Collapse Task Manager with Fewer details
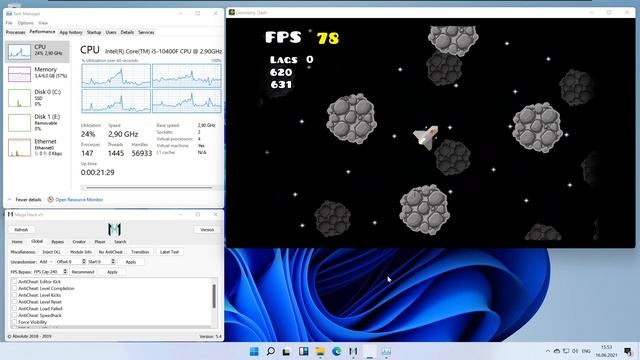 [25, 200]
